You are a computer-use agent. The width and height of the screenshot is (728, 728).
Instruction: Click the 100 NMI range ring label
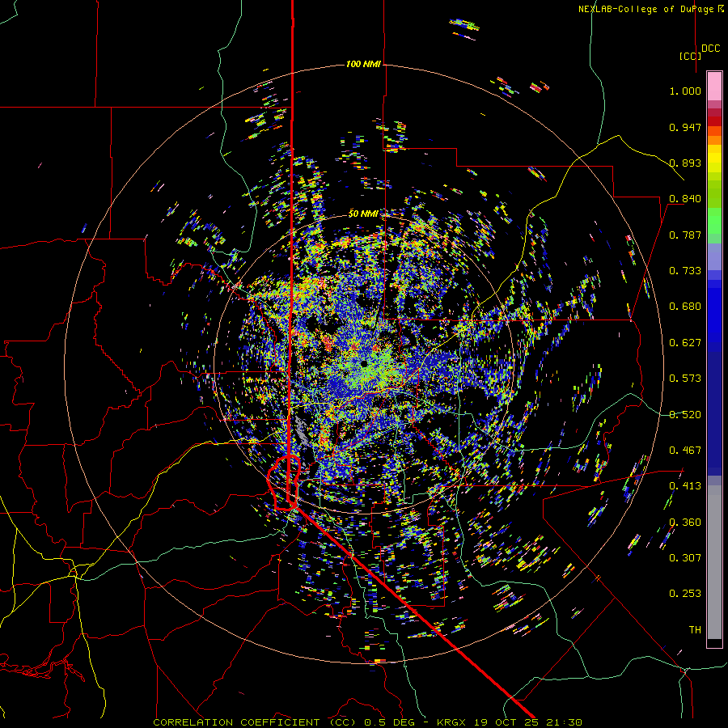point(363,64)
